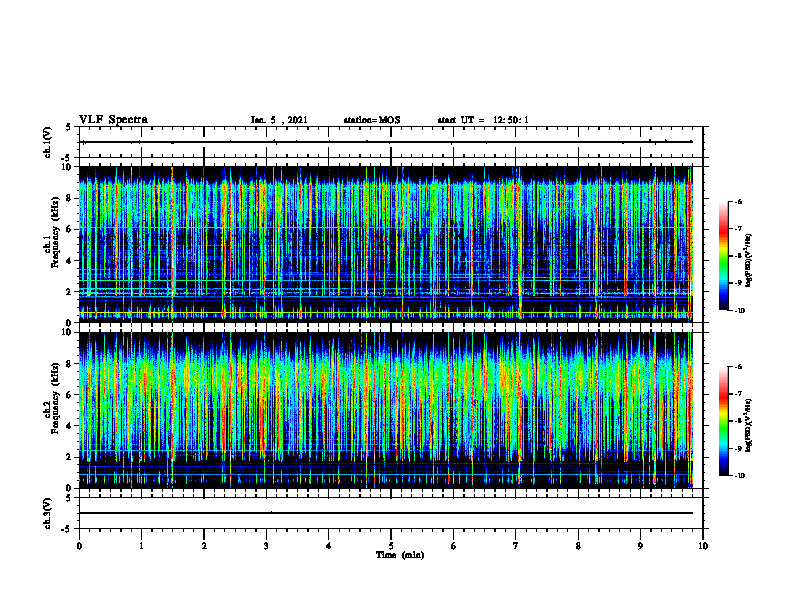Image resolution: width=792 pixels, height=612 pixels.
Task: Click time-axis tick label '0'
Action: [x=79, y=546]
